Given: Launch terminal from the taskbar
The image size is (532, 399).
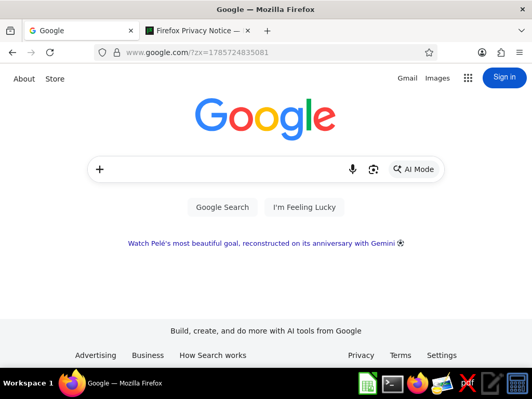Looking at the screenshot, I should click(393, 384).
